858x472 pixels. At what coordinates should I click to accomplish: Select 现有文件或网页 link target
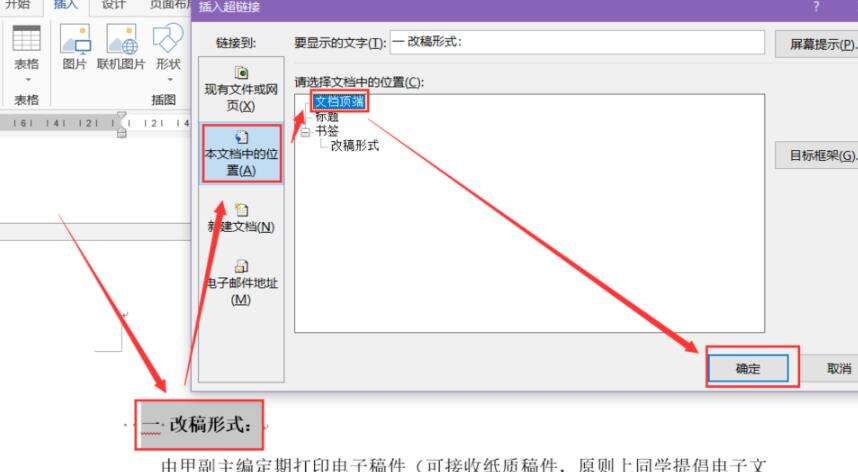click(x=241, y=89)
